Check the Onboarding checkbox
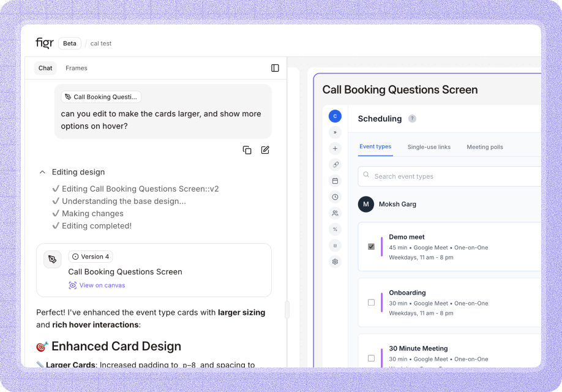 pos(372,303)
